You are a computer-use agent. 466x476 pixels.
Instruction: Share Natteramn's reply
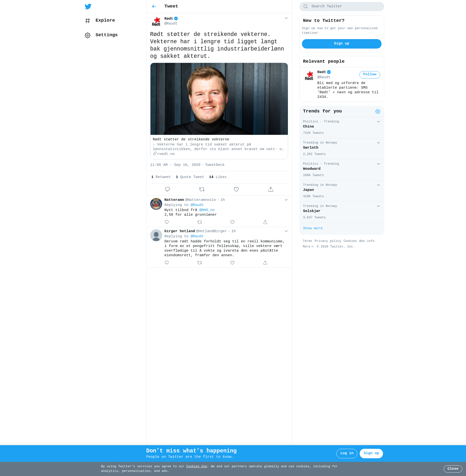(265, 222)
